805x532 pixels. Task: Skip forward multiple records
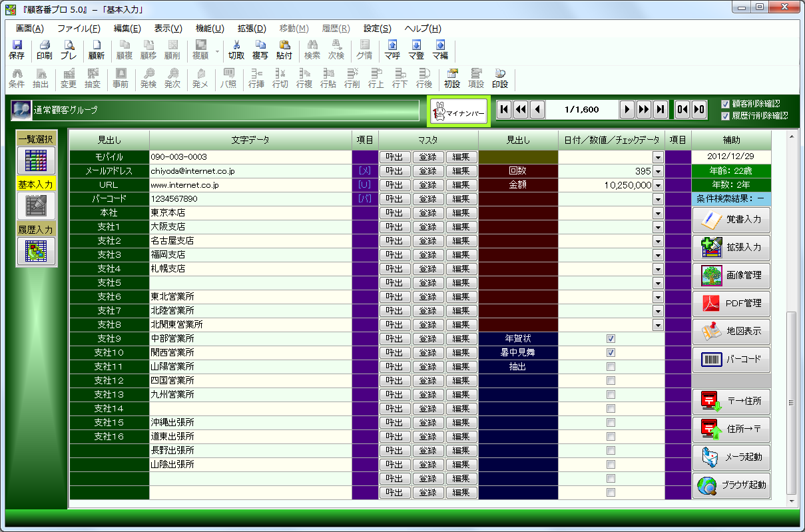(644, 110)
